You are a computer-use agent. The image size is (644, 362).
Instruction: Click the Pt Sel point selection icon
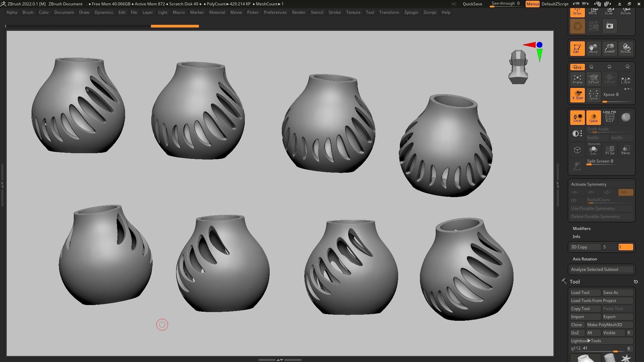coord(609,150)
